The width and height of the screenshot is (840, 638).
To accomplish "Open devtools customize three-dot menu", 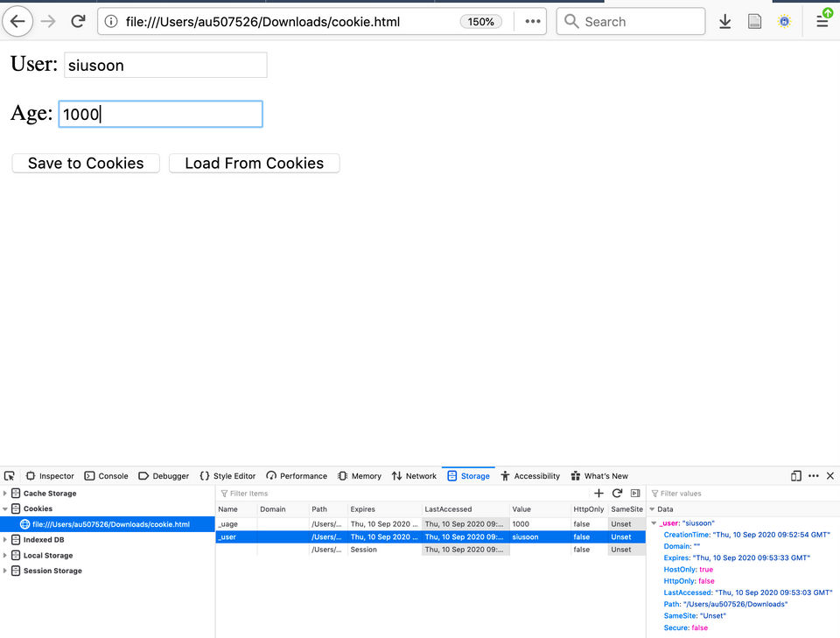I will [813, 476].
